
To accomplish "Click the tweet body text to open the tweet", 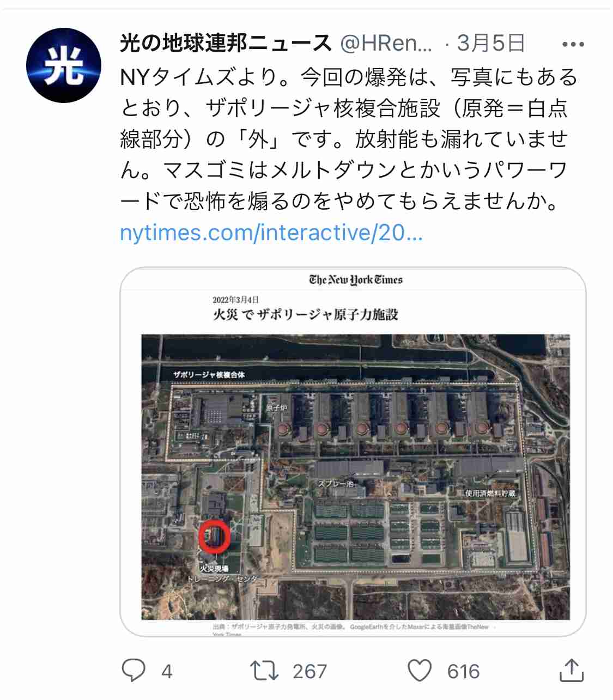I will [349, 139].
